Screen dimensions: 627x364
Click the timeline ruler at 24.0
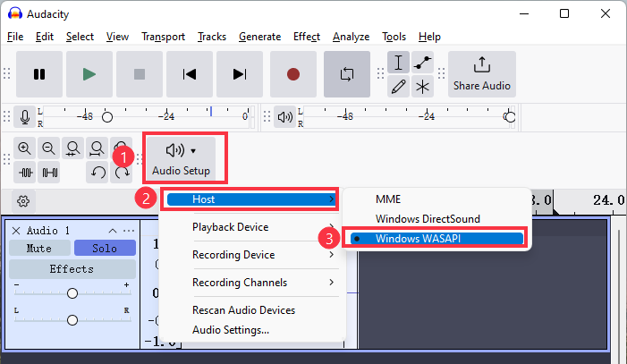click(608, 199)
